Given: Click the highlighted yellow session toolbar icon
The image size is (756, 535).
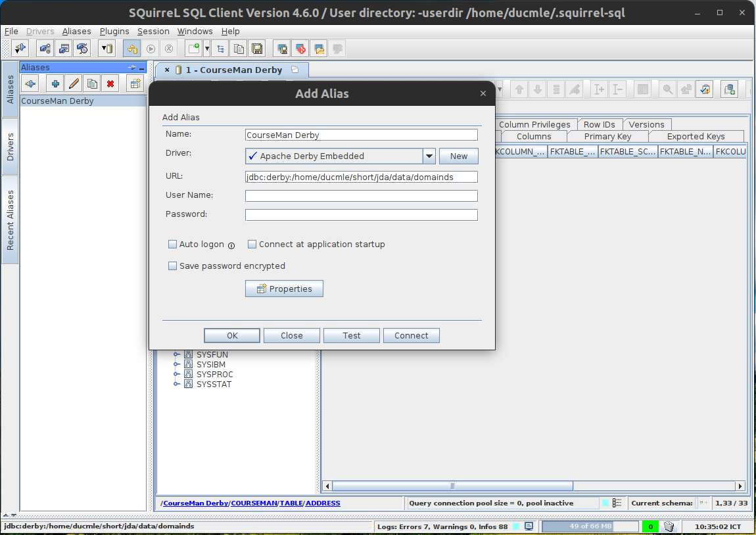Looking at the screenshot, I should coord(131,49).
